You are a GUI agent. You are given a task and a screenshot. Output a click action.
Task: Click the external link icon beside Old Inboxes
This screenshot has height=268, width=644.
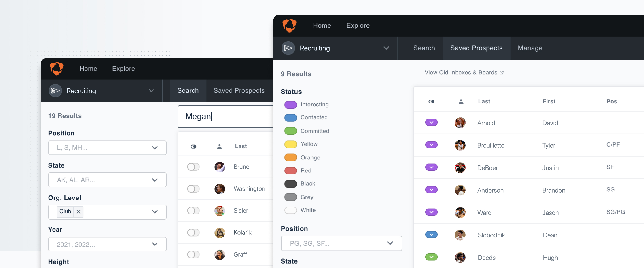pos(502,72)
